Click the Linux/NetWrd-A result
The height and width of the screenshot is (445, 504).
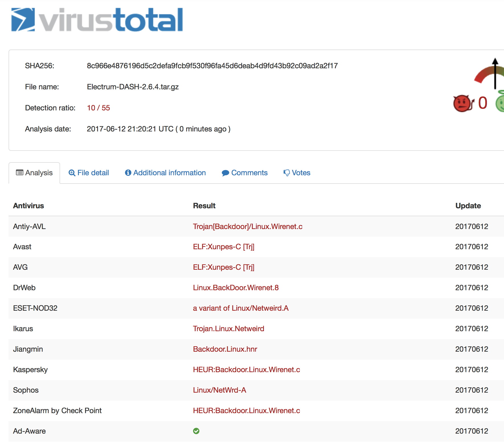pos(220,390)
